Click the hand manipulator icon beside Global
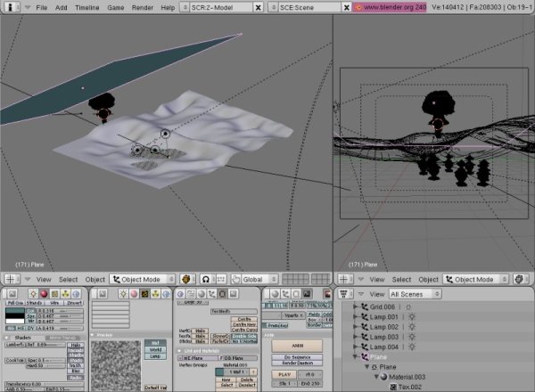Image resolution: width=535 pixels, height=392 pixels. click(x=235, y=279)
